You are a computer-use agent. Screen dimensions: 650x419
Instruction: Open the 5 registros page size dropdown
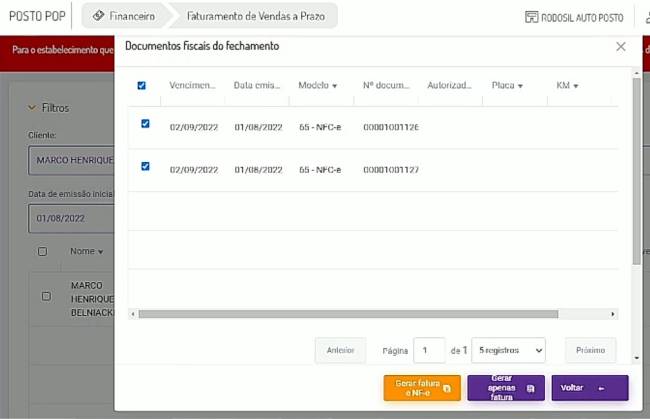pyautogui.click(x=508, y=350)
